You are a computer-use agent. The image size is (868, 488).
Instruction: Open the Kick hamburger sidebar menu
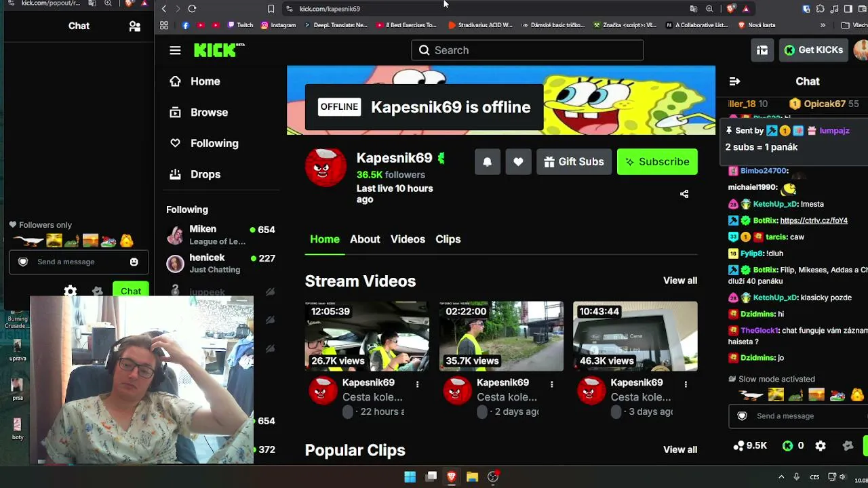[175, 50]
